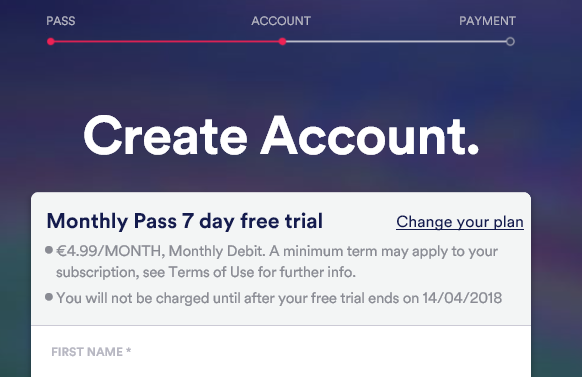Click the bullet dot before You will not be charged
Image resolution: width=582 pixels, height=377 pixels.
(x=49, y=297)
